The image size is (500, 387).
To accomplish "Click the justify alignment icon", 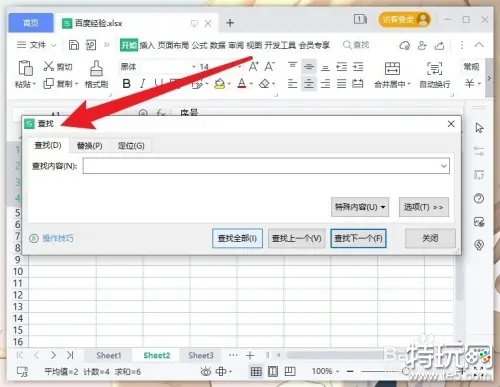I will (341, 83).
